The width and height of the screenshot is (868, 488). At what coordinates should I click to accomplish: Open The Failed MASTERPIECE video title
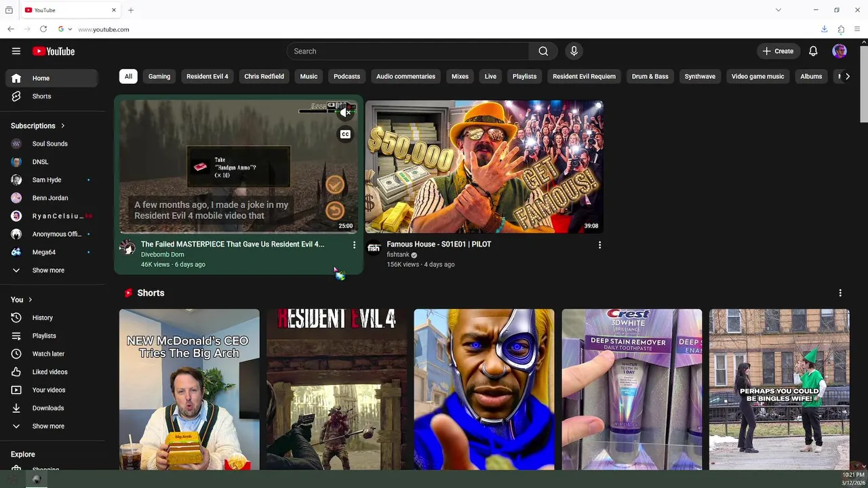click(233, 244)
